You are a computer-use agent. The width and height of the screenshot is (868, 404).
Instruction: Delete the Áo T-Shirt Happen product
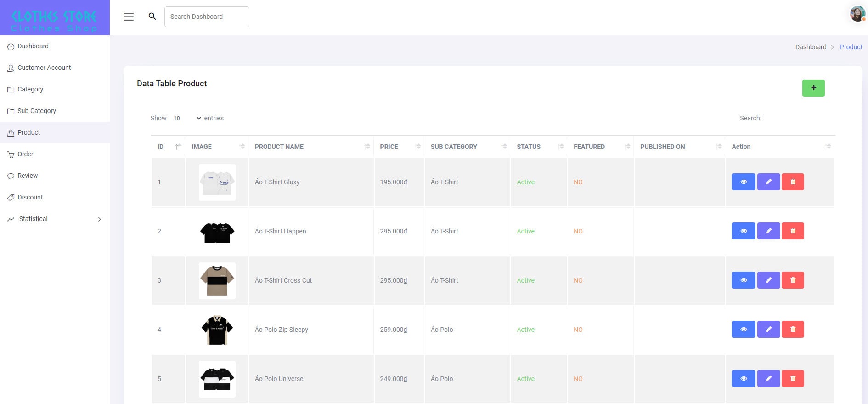[793, 231]
